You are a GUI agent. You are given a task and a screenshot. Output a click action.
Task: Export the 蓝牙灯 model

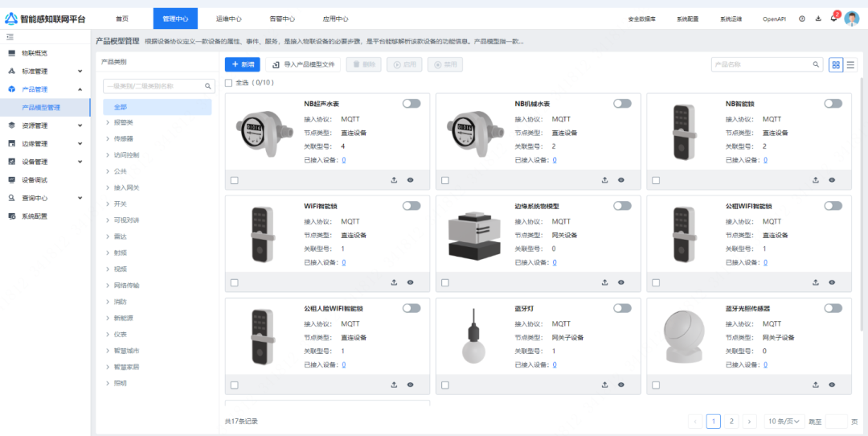tap(605, 385)
